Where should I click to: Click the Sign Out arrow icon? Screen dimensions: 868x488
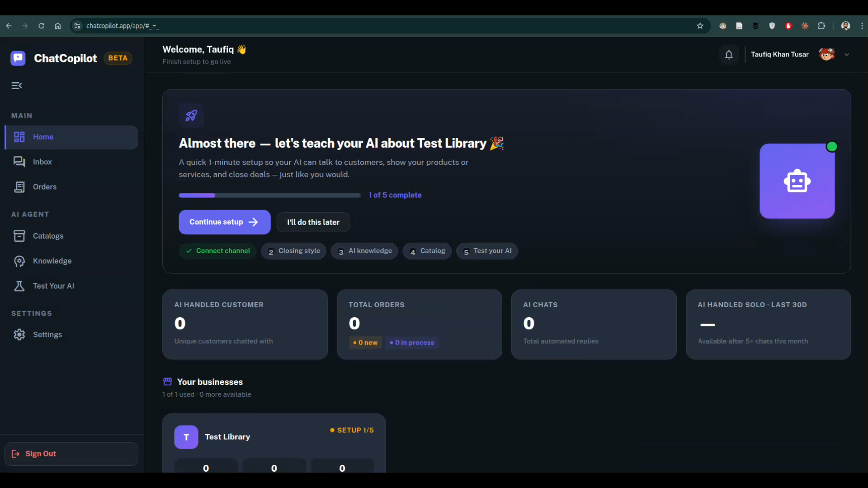click(x=15, y=454)
